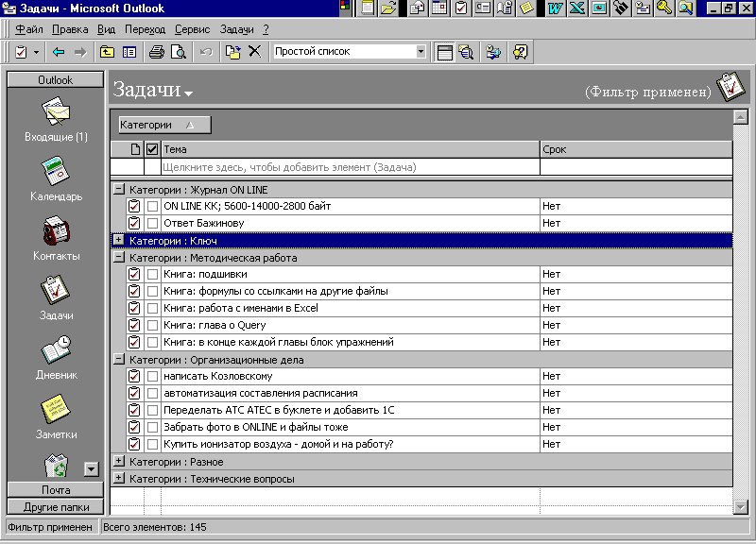Click the Move to Folder toolbar icon

pyautogui.click(x=232, y=52)
